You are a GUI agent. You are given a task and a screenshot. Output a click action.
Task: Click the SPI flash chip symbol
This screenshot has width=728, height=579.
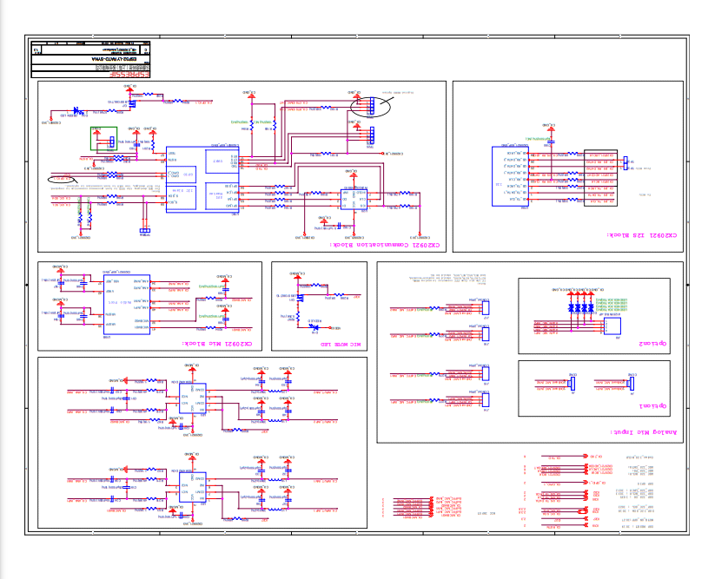tap(354, 200)
